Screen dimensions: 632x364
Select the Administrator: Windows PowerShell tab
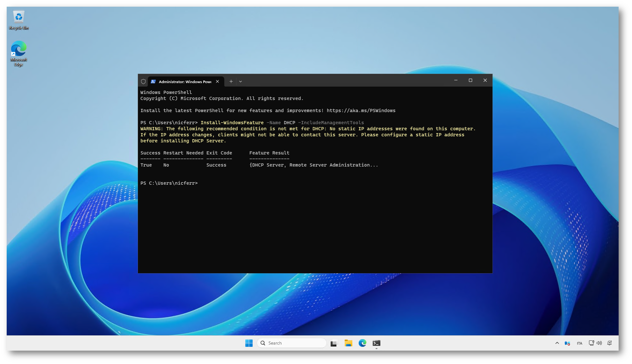click(x=185, y=82)
